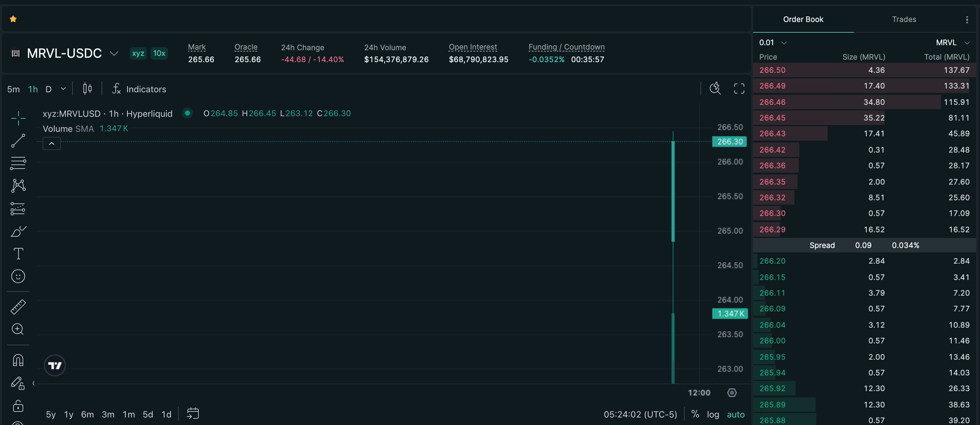This screenshot has width=980, height=425.
Task: Set the chart range to 5d
Action: [148, 414]
